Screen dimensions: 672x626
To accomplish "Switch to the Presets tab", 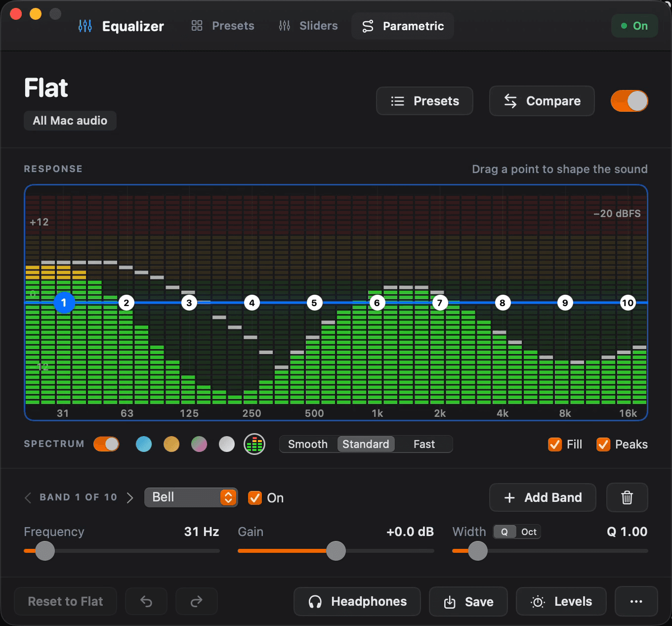I will 223,26.
